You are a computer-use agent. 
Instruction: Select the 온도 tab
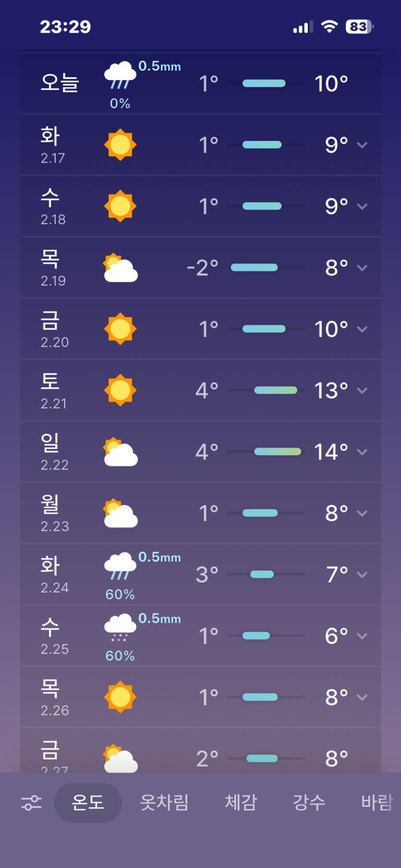[88, 802]
